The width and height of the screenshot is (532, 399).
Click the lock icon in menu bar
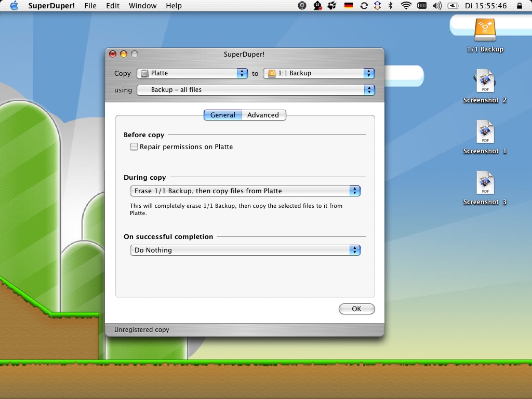(520, 6)
